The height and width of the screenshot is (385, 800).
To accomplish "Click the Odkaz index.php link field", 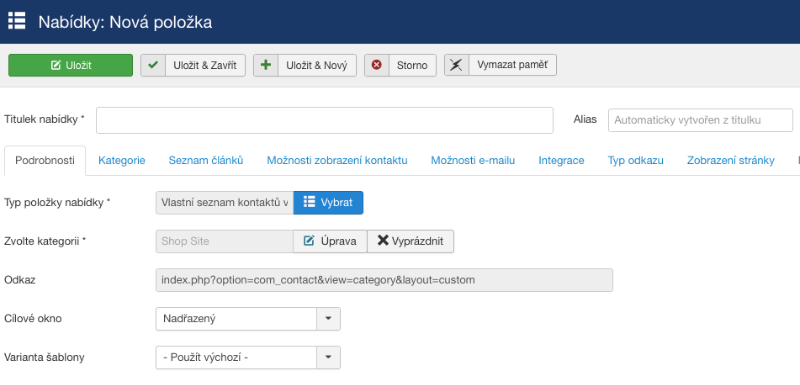I will 384,280.
